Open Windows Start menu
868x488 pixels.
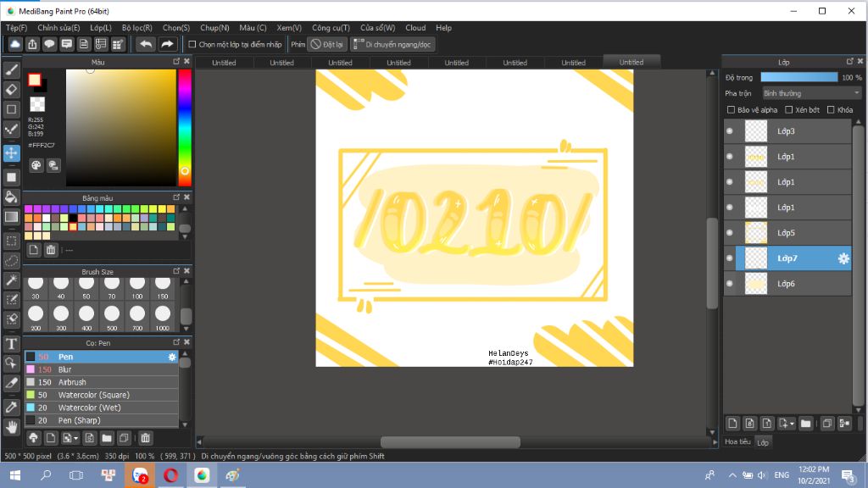[15, 475]
